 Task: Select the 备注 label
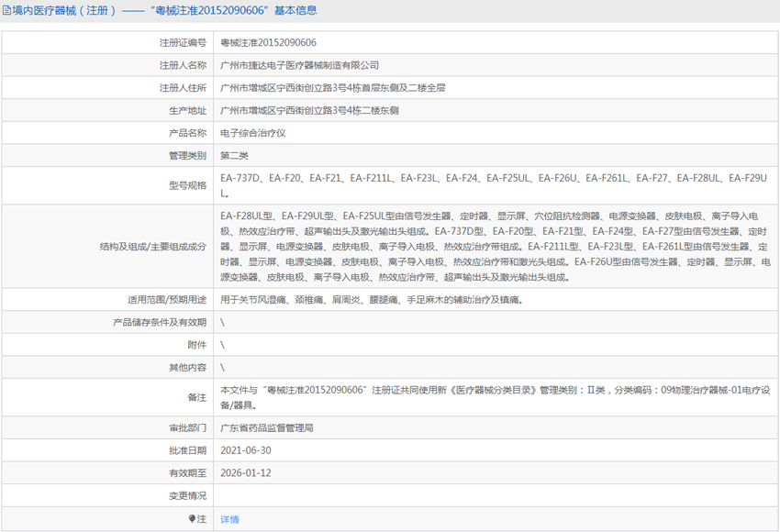click(197, 398)
